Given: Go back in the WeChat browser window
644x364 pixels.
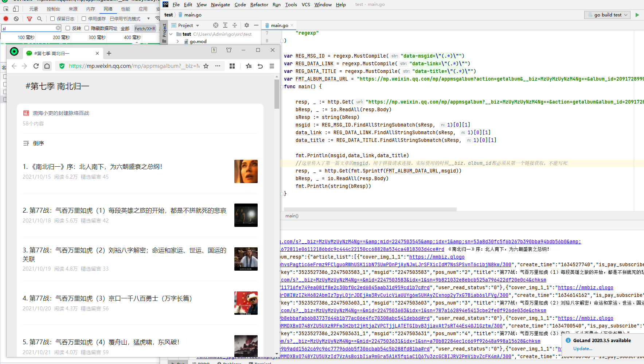Looking at the screenshot, I should point(14,66).
